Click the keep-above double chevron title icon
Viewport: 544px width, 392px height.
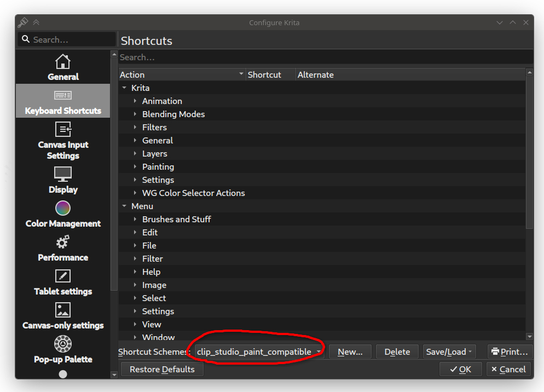tap(36, 22)
